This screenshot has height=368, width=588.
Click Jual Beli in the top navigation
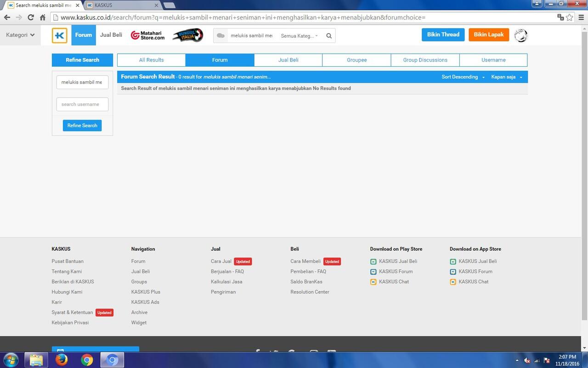click(111, 35)
